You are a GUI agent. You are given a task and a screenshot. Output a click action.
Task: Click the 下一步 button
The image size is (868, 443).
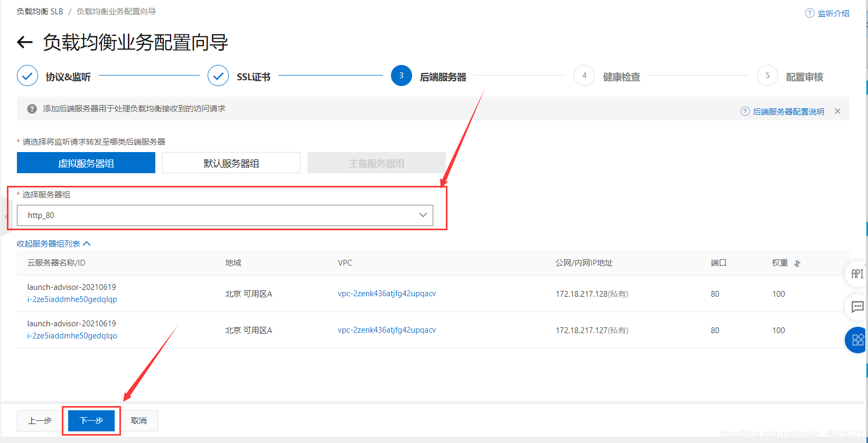pyautogui.click(x=91, y=421)
